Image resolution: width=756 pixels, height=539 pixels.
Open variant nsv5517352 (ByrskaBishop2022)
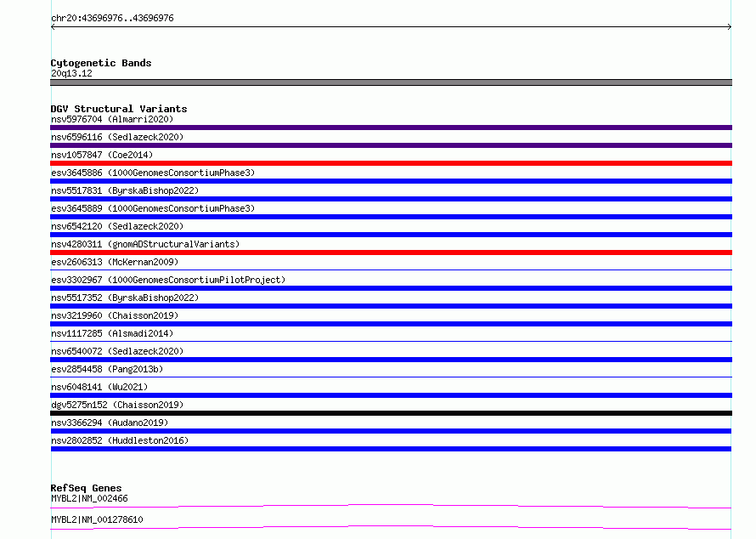[125, 298]
